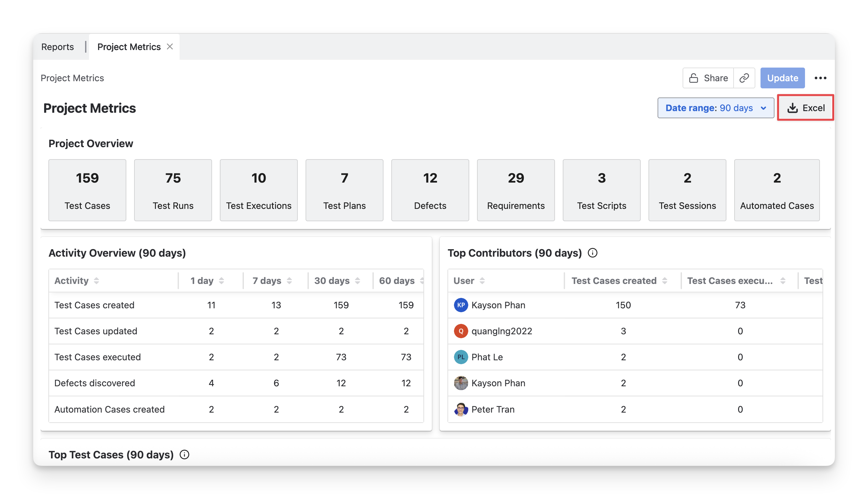Sort by Test Cases created column
Viewport: 868px width, 499px height.
664,281
